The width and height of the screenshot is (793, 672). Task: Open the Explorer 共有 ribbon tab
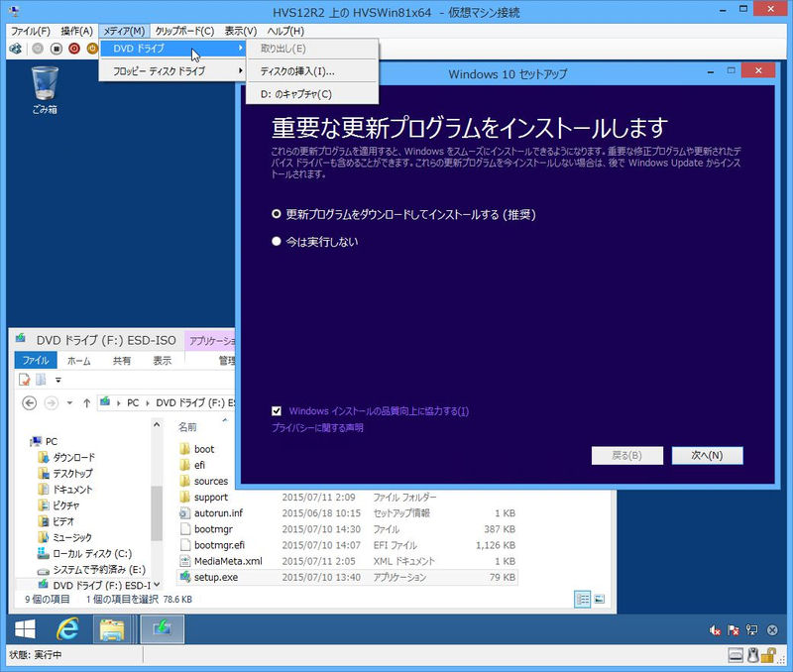pyautogui.click(x=121, y=361)
